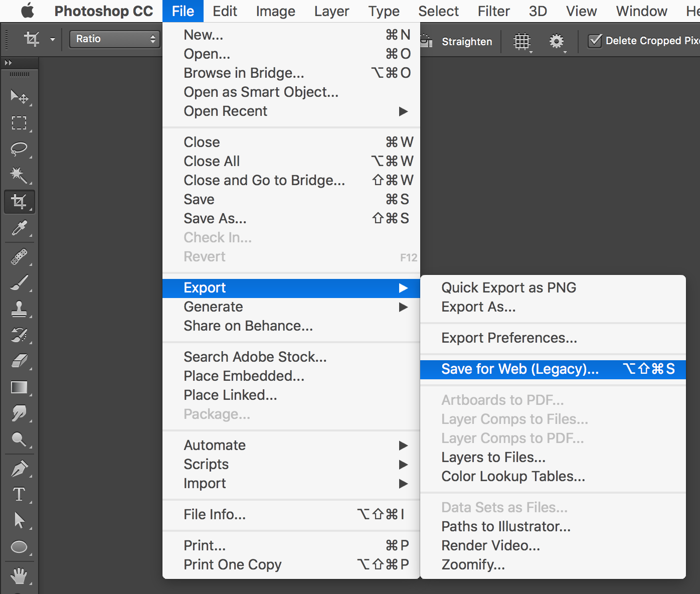700x594 pixels.
Task: Select the Eyedropper tool
Action: point(19,228)
